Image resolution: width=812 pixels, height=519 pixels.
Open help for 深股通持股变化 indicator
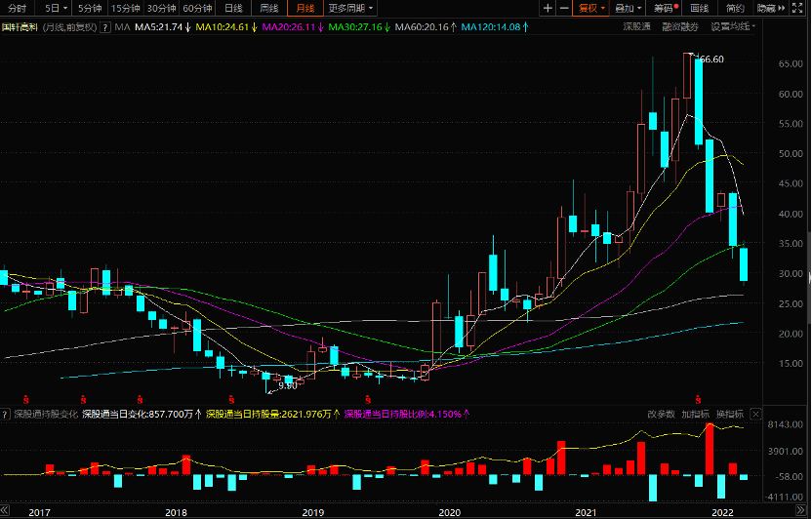tap(5, 415)
